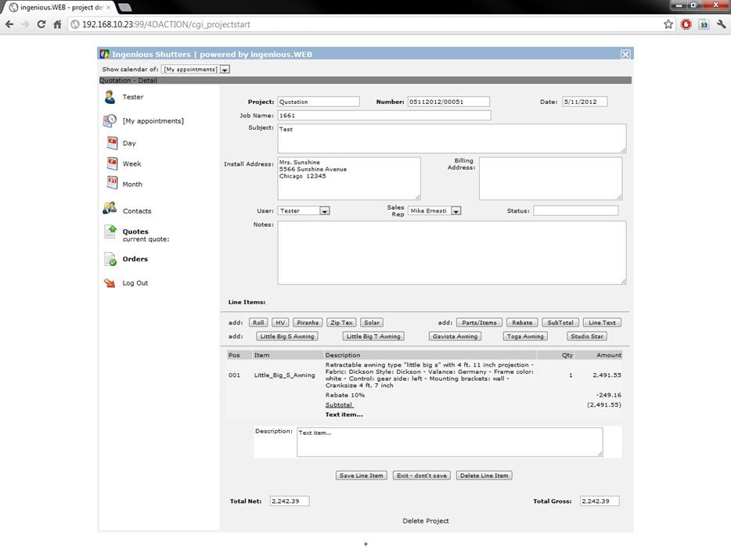
Task: Open the Orders icon in sidebar
Action: [110, 260]
